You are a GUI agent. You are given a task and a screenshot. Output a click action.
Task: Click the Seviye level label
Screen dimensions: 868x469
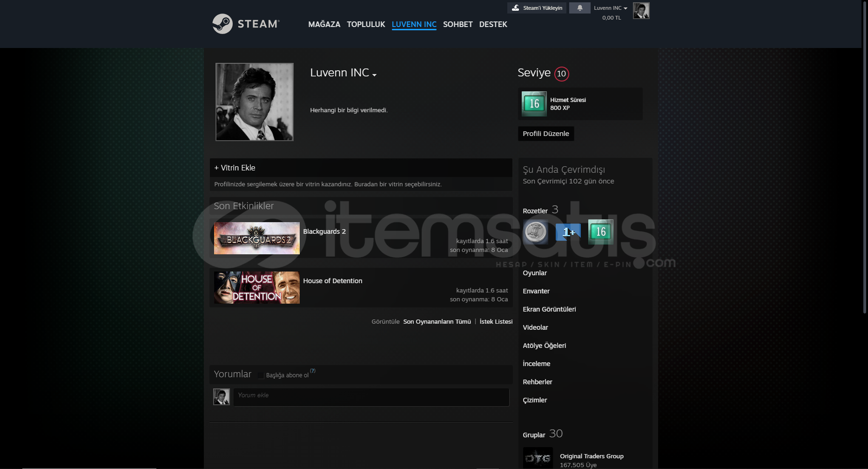(534, 73)
